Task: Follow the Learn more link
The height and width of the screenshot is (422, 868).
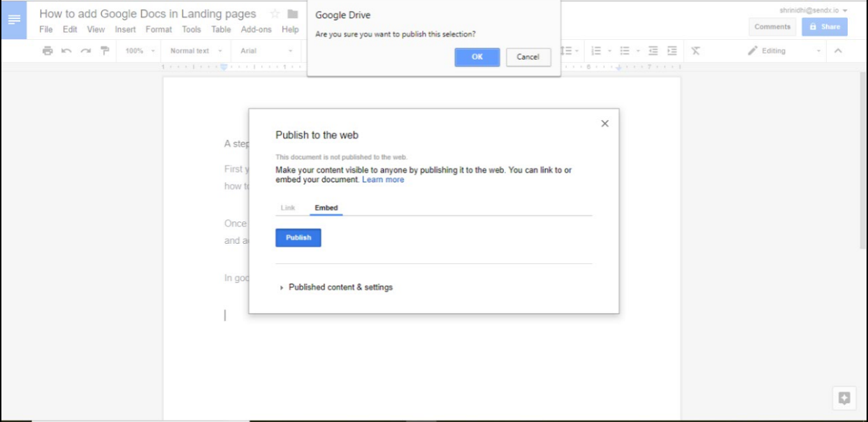Action: 383,180
